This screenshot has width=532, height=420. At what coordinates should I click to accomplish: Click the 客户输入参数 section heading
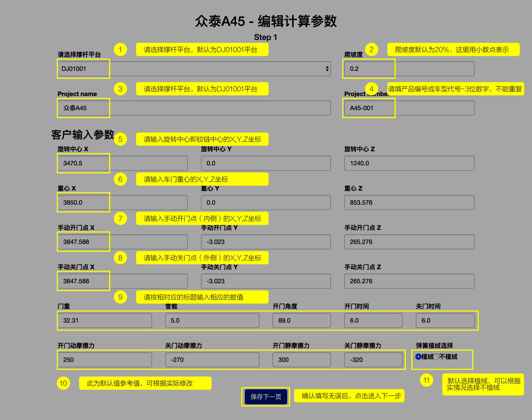pos(83,135)
